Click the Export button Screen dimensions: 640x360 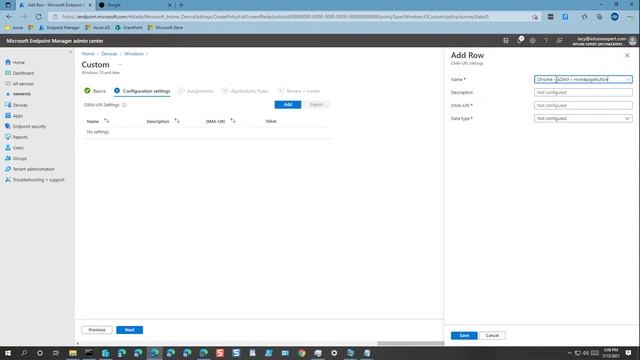[x=316, y=105]
